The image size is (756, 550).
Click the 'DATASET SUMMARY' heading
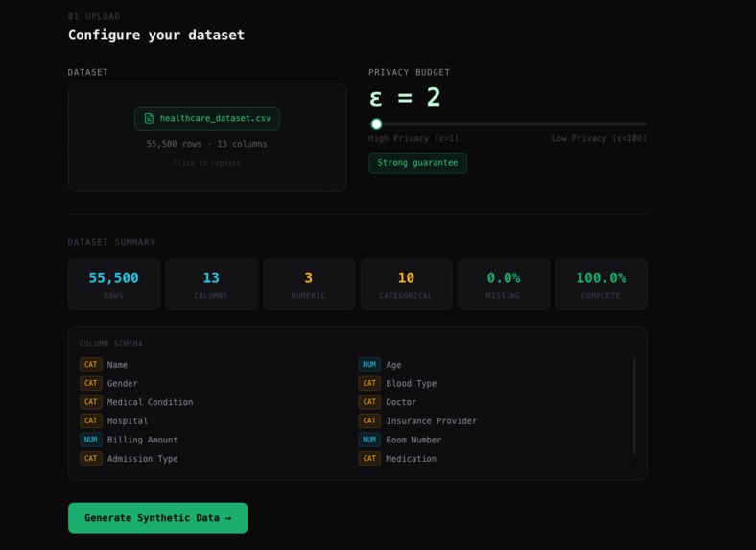[111, 242]
